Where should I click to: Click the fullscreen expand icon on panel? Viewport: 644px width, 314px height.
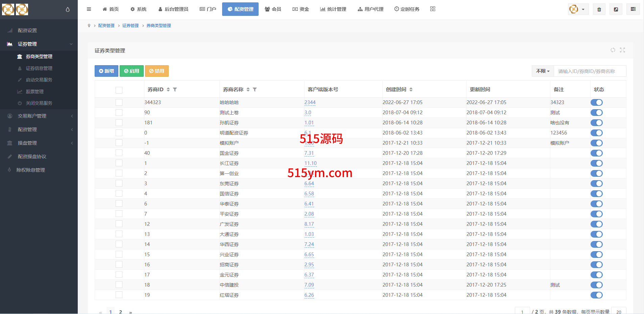point(622,50)
